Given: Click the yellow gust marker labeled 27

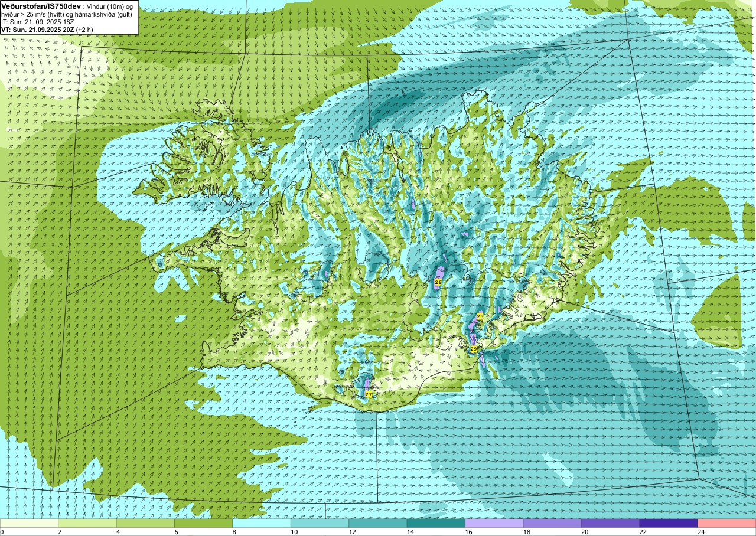Looking at the screenshot, I should coord(369,394).
